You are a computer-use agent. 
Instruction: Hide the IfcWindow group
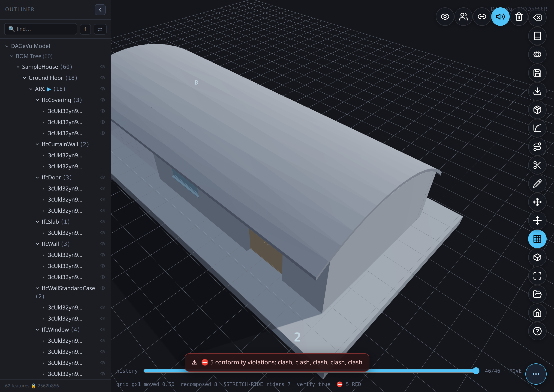(x=103, y=330)
